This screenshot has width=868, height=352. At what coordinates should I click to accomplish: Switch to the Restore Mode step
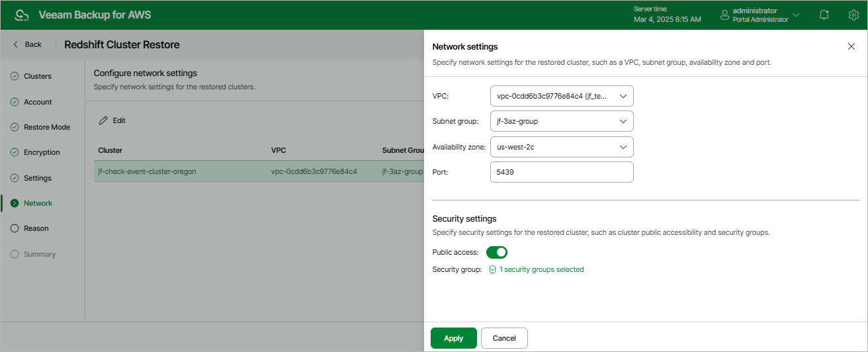click(x=46, y=127)
